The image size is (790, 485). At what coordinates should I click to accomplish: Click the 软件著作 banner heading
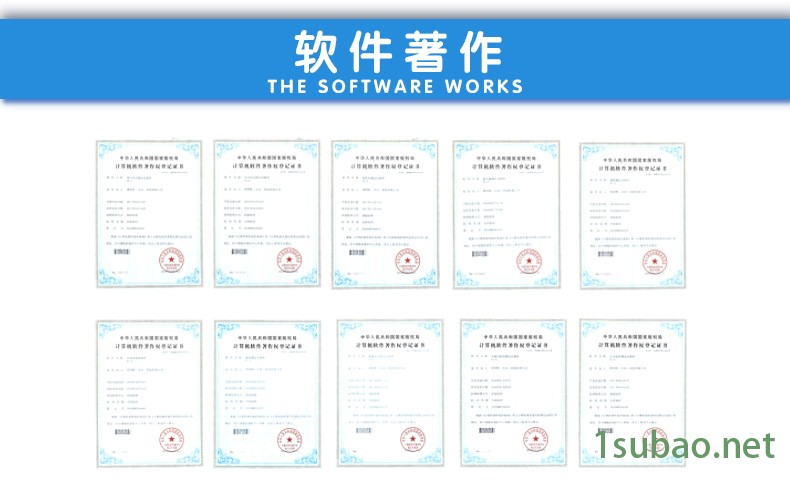pyautogui.click(x=395, y=47)
